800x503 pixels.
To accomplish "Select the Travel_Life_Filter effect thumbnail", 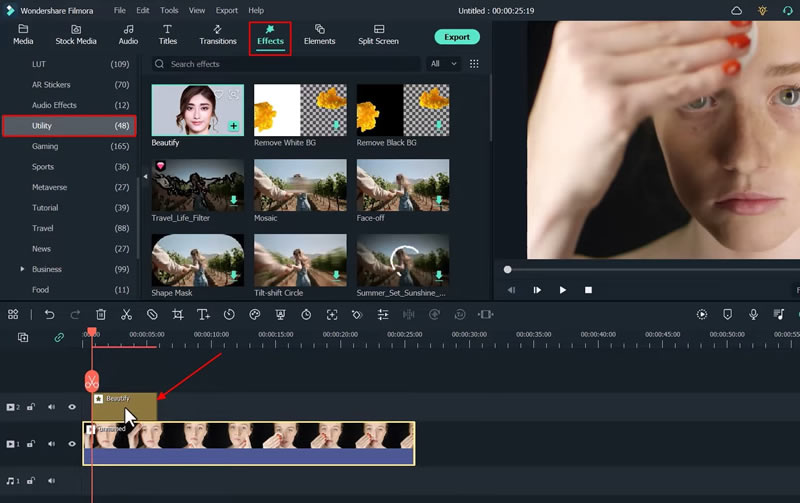I will (197, 185).
